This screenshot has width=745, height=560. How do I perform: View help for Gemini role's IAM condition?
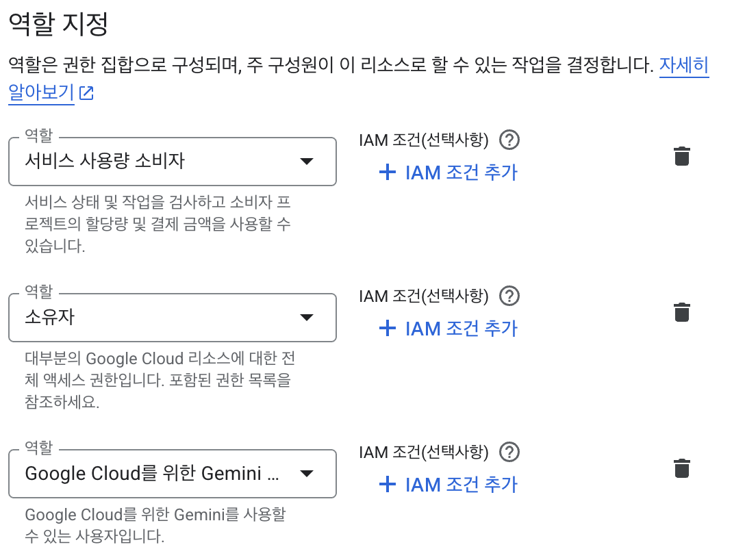coord(509,452)
